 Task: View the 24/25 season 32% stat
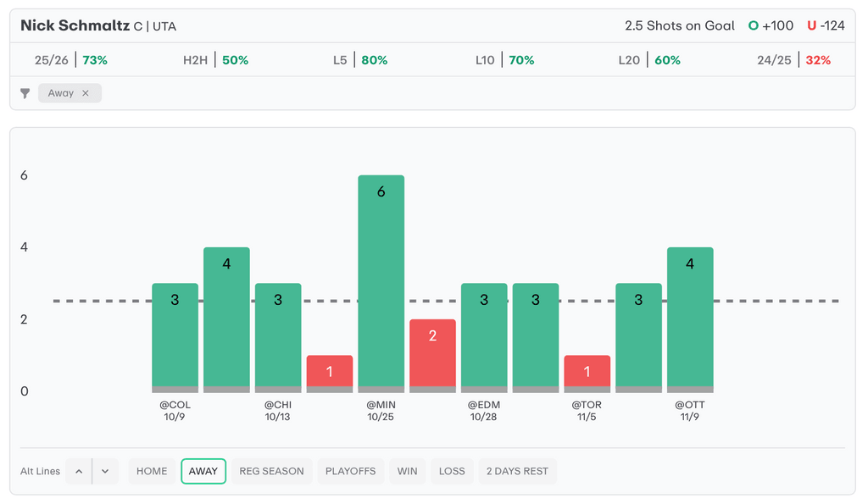click(793, 60)
